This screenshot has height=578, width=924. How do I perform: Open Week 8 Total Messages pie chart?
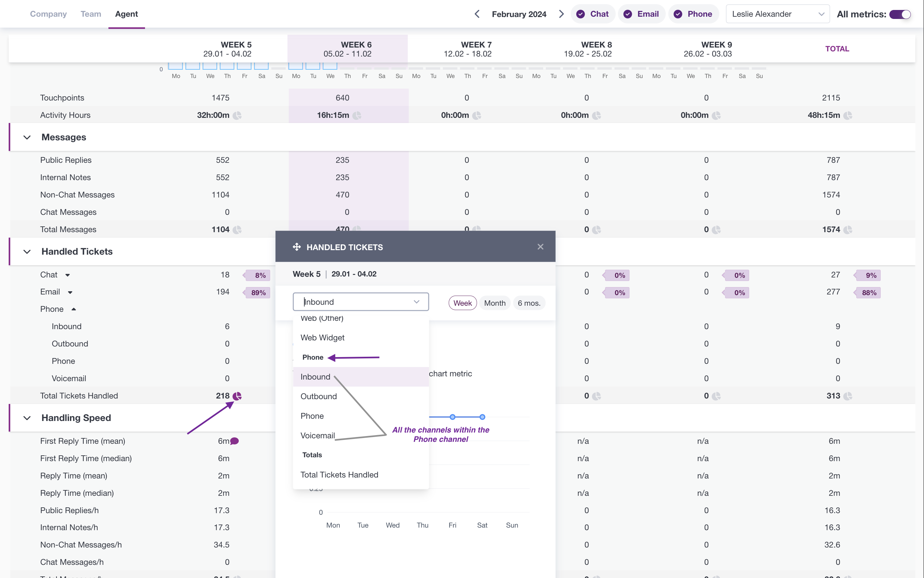(x=596, y=230)
